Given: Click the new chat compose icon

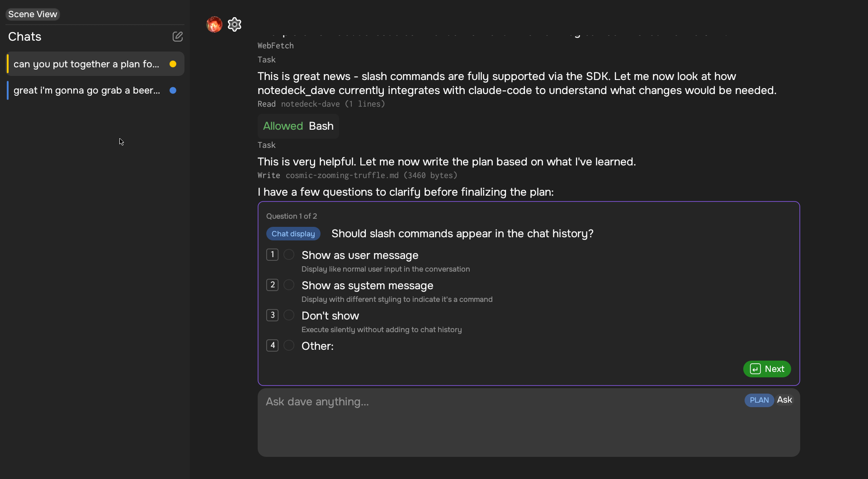Looking at the screenshot, I should tap(178, 37).
